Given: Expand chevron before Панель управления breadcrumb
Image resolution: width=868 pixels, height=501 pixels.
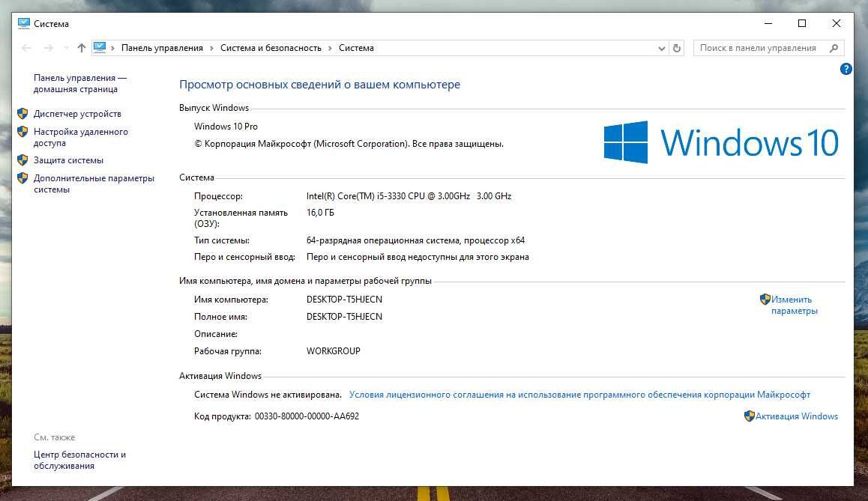Looking at the screenshot, I should (113, 48).
